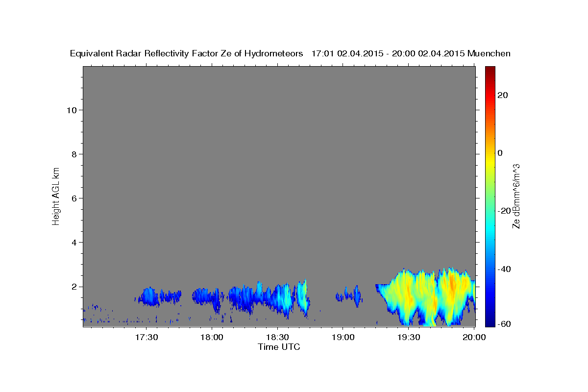Image resolution: width=588 pixels, height=392 pixels.
Task: Click the colorbar value -20
Action: coord(505,211)
